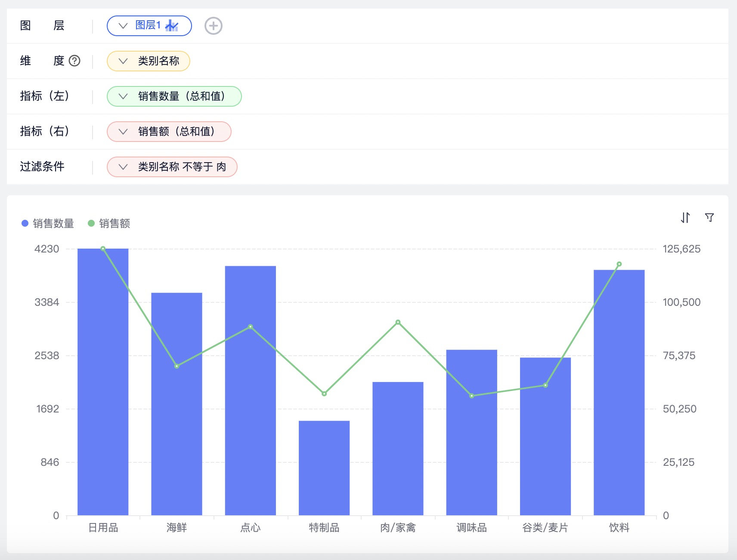
Task: Click the 过滤条件 row label
Action: pos(42,166)
